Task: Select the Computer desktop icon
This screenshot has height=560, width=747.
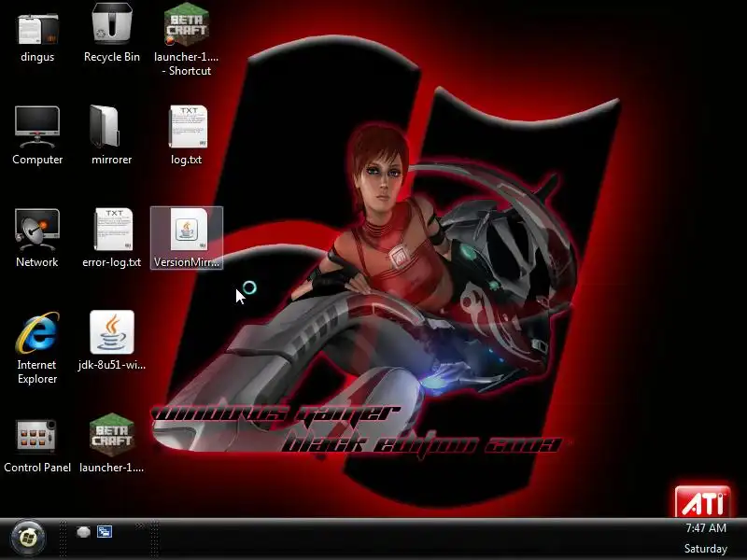Action: [x=37, y=135]
